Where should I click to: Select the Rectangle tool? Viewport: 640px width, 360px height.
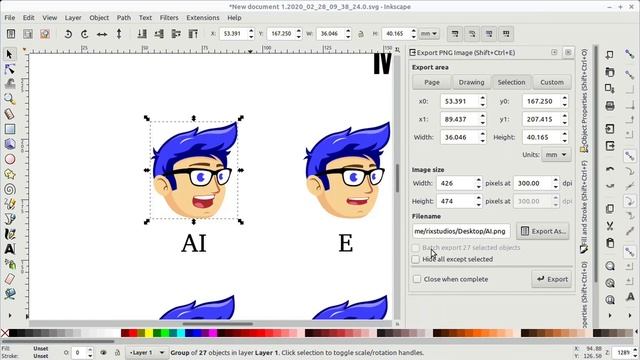tap(10, 129)
